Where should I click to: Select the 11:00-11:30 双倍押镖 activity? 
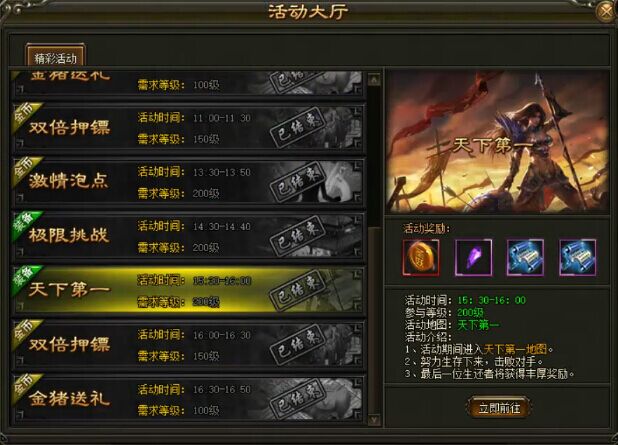tap(188, 128)
